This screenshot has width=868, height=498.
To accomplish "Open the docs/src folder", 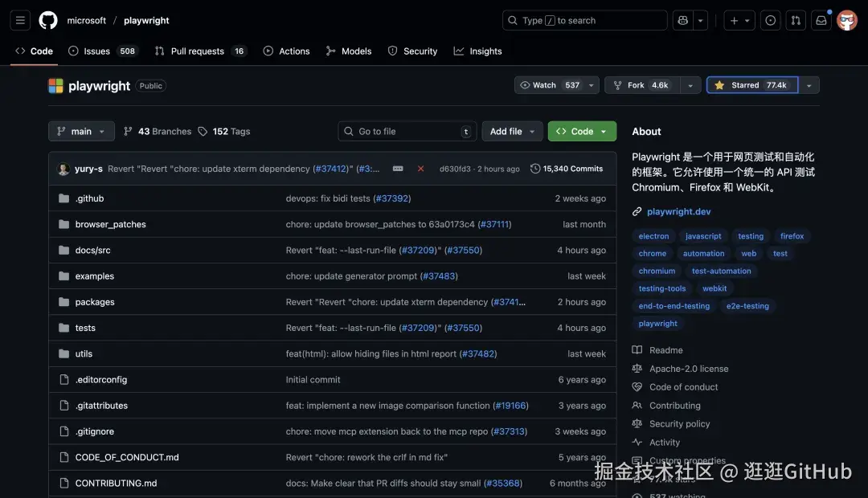I will click(92, 250).
